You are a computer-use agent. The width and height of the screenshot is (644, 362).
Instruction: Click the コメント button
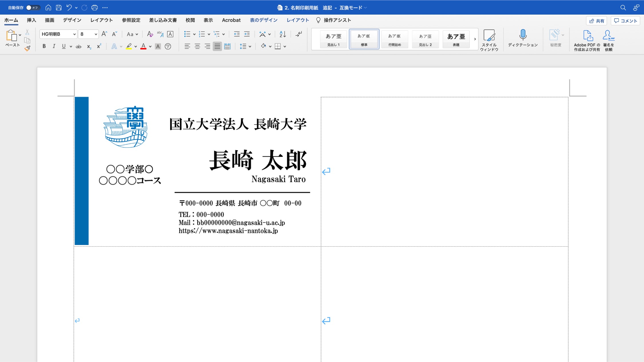click(x=626, y=21)
